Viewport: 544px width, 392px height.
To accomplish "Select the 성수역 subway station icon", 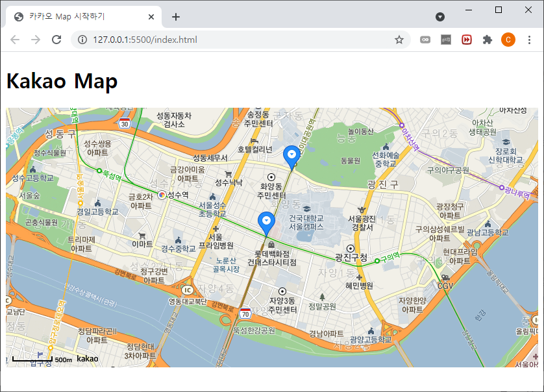I will 162,195.
